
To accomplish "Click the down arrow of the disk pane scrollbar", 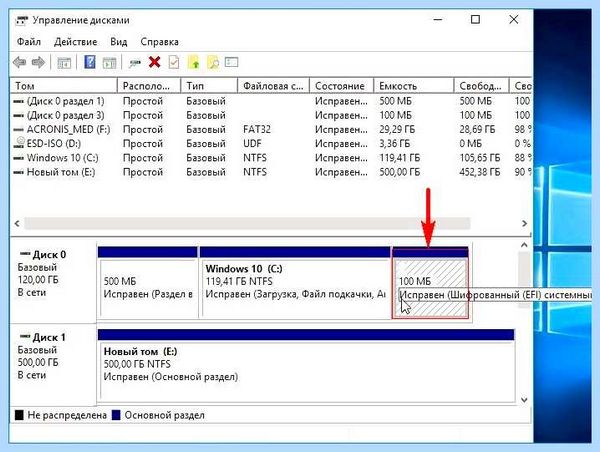I will [524, 400].
